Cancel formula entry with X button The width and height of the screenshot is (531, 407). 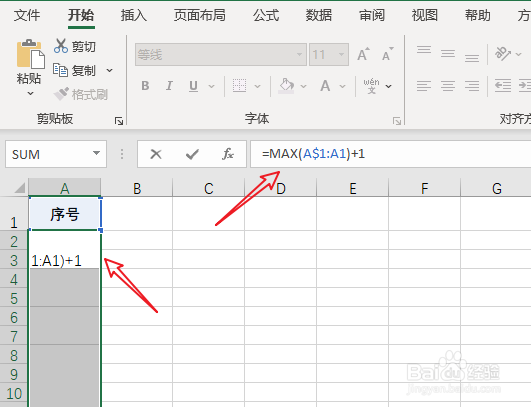point(156,154)
